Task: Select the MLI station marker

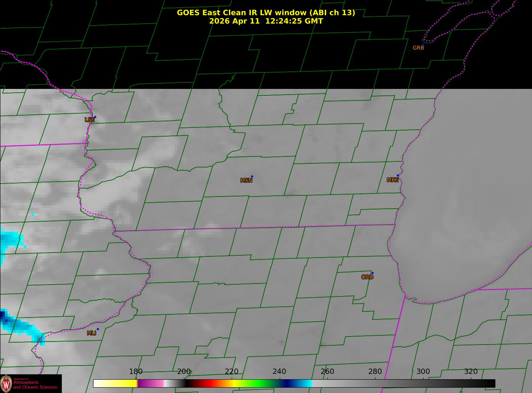Action: pos(98,329)
